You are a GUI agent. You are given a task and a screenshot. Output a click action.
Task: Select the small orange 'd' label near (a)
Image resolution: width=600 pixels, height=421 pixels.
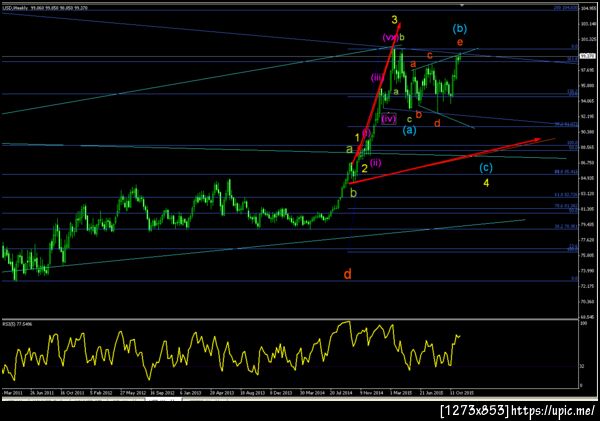(x=437, y=123)
